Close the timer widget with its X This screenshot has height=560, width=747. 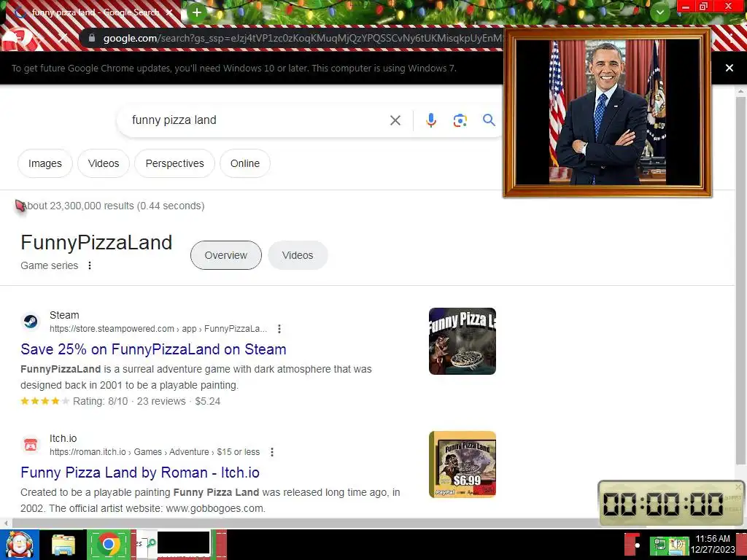738,486
